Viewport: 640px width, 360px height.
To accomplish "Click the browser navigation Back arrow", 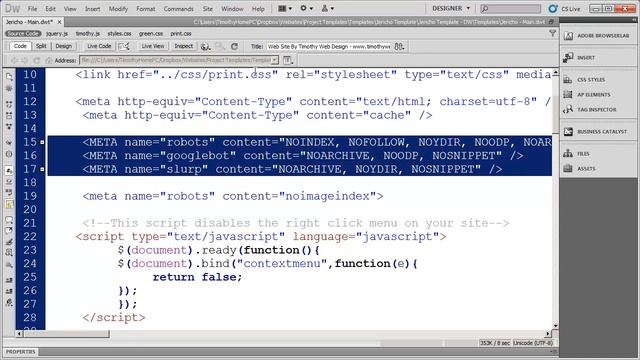I will tap(15, 60).
